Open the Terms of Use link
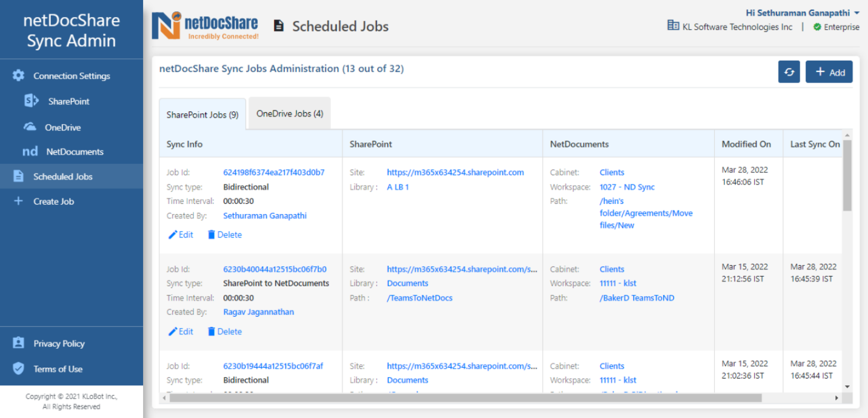868x418 pixels. click(x=58, y=369)
